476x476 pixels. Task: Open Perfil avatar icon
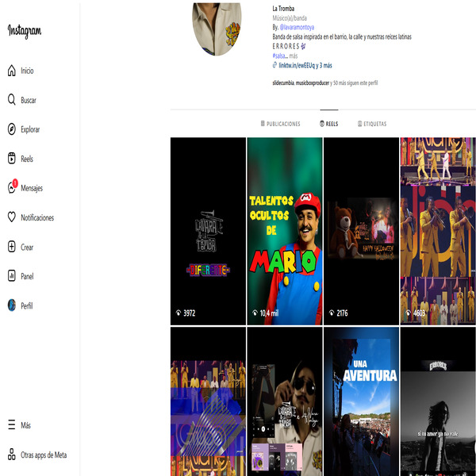point(12,305)
